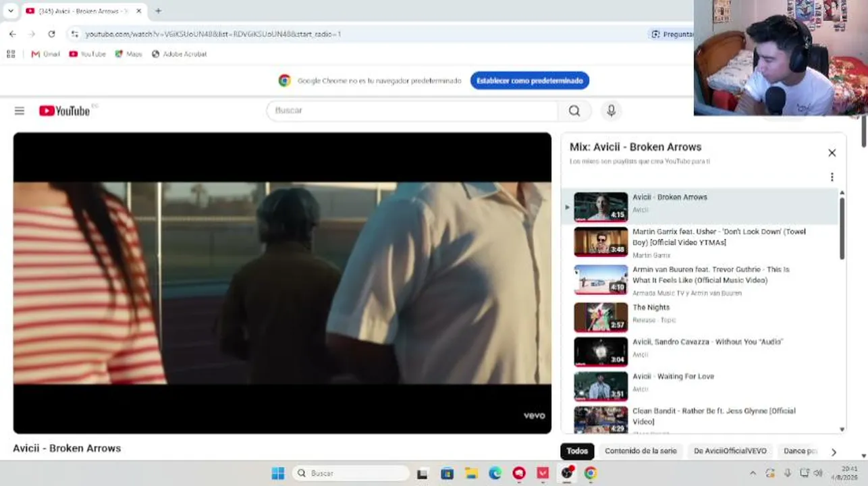This screenshot has height=486, width=868.
Task: Open the YouTube guide hamburger menu
Action: 20,111
